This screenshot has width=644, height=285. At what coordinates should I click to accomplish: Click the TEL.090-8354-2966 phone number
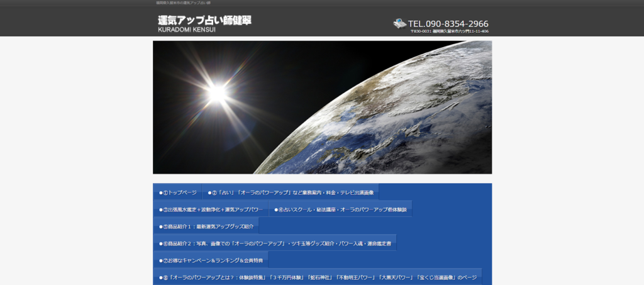point(448,24)
